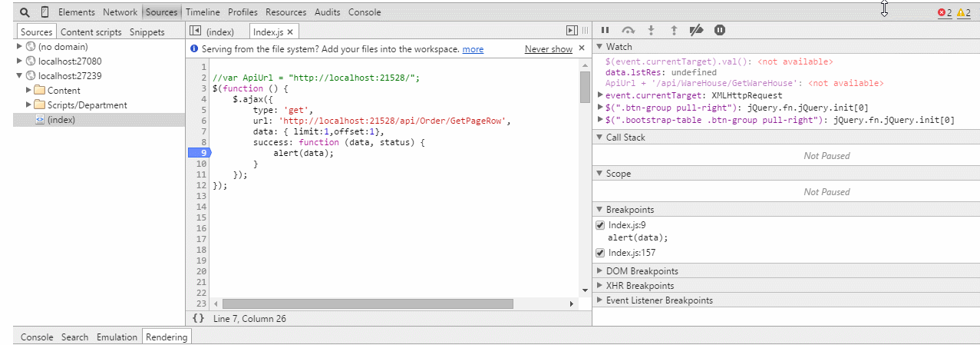
Task: Expand the Scripts/Department folder
Action: (29, 104)
